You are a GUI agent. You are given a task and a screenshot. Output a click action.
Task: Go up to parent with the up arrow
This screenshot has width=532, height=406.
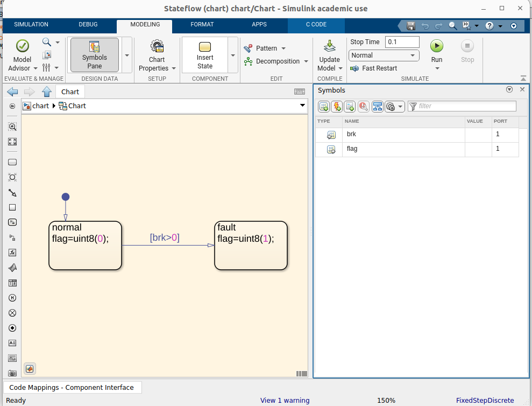(x=47, y=92)
